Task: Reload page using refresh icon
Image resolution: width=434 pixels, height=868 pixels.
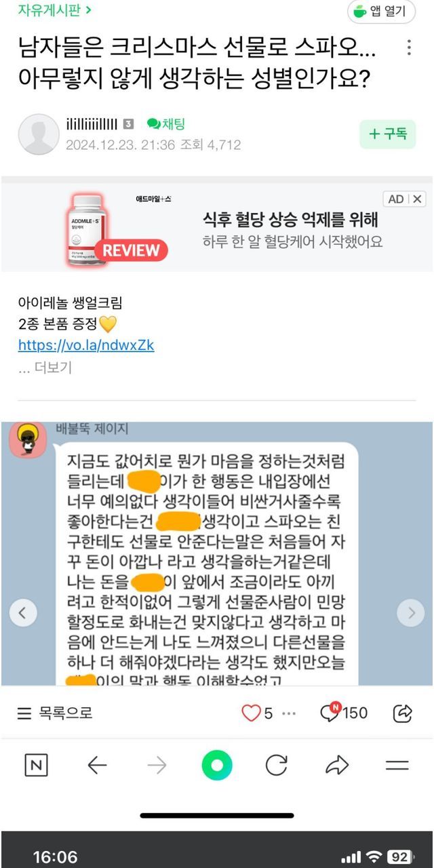Action: click(276, 766)
